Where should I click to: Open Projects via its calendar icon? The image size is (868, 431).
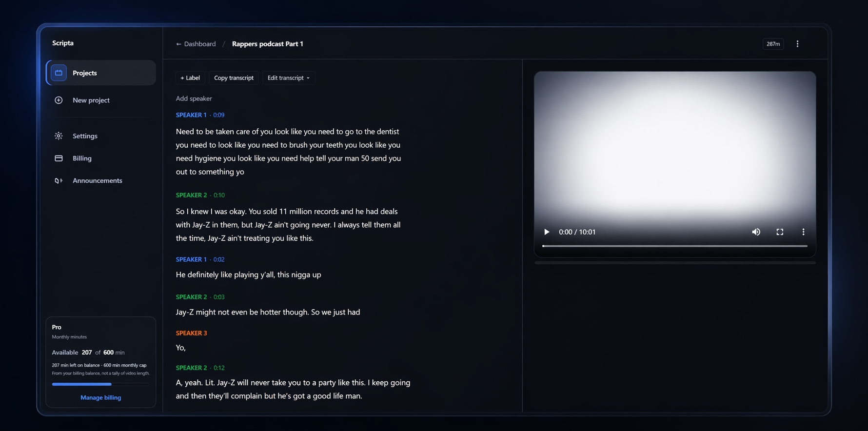click(59, 73)
